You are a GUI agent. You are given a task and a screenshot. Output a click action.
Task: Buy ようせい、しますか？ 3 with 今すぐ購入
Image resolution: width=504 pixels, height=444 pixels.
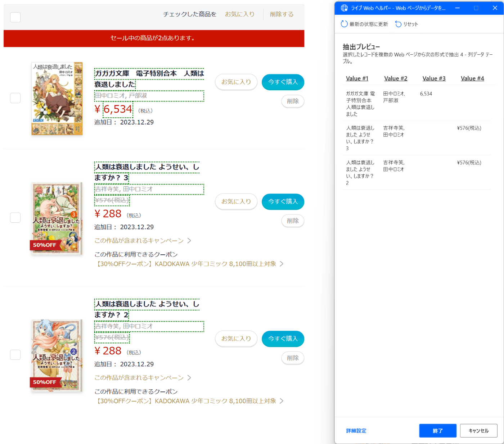pos(283,201)
